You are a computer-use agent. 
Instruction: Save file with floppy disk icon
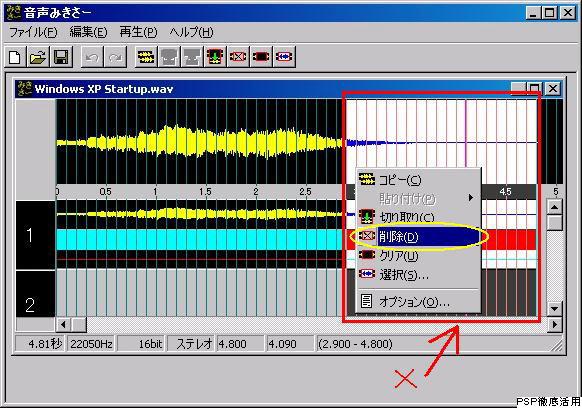(x=61, y=57)
